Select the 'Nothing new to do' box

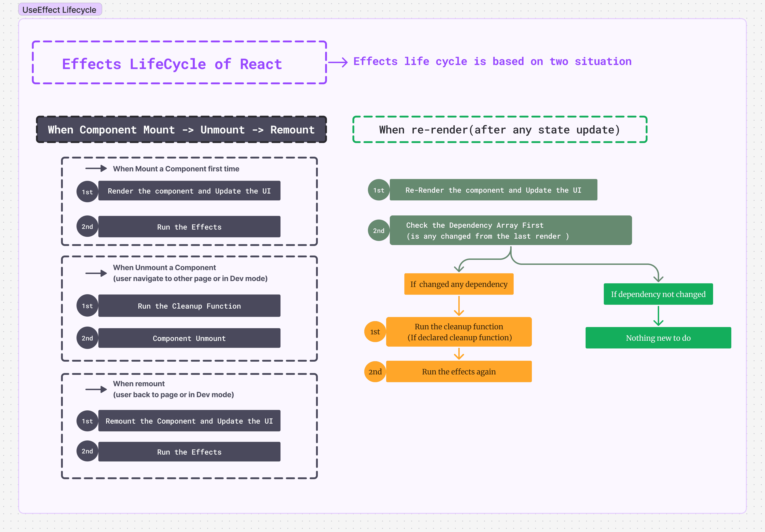click(658, 338)
